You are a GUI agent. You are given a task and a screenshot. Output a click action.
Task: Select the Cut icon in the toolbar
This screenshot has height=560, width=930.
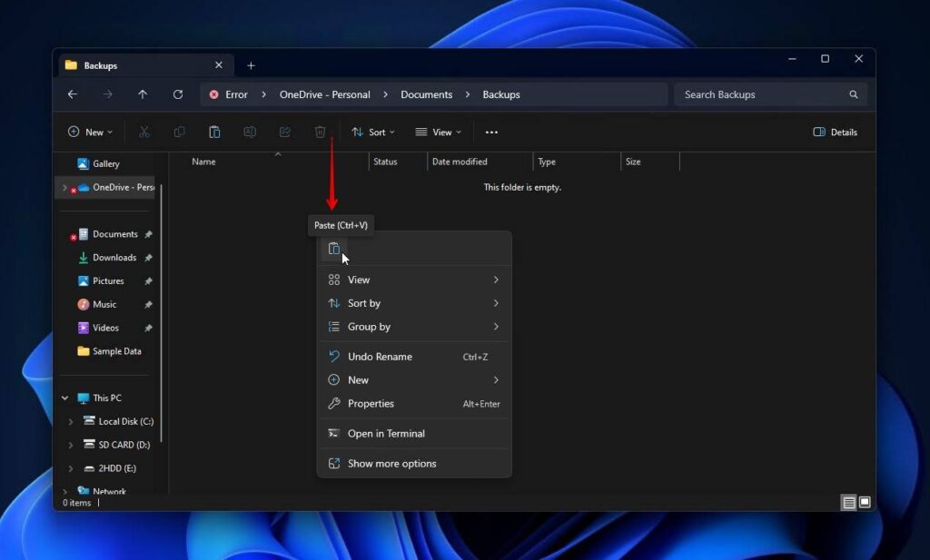pyautogui.click(x=144, y=132)
